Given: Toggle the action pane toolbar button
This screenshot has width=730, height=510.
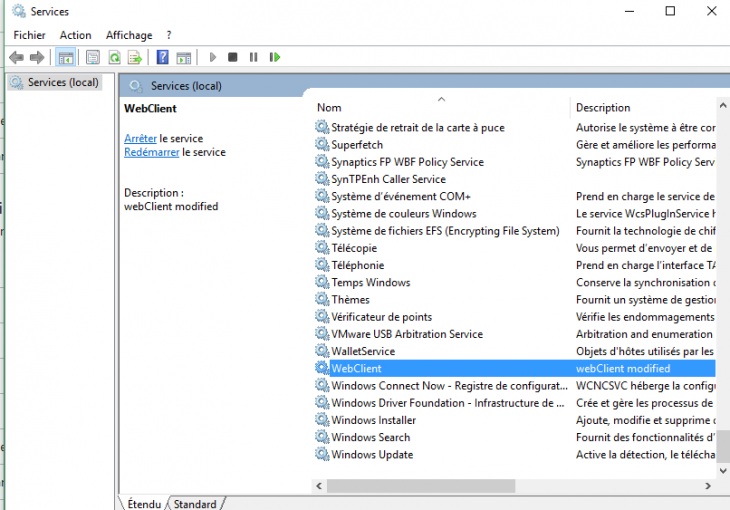Looking at the screenshot, I should pyautogui.click(x=183, y=58).
